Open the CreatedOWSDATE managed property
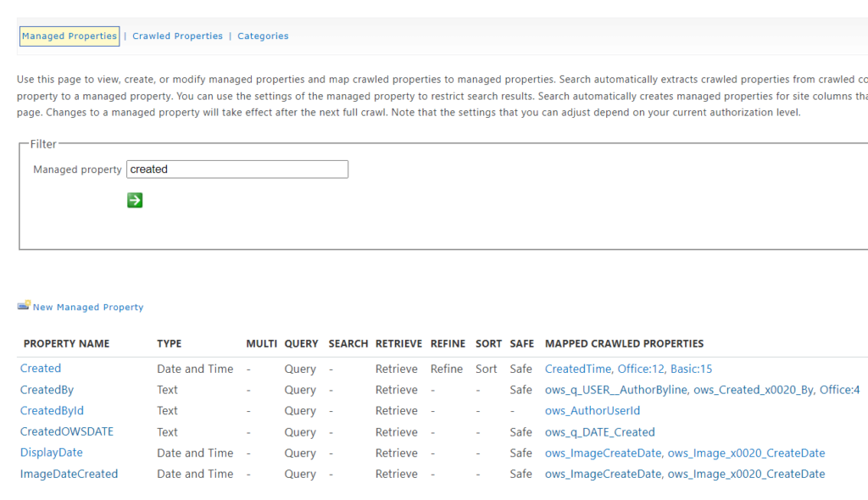 pos(66,432)
